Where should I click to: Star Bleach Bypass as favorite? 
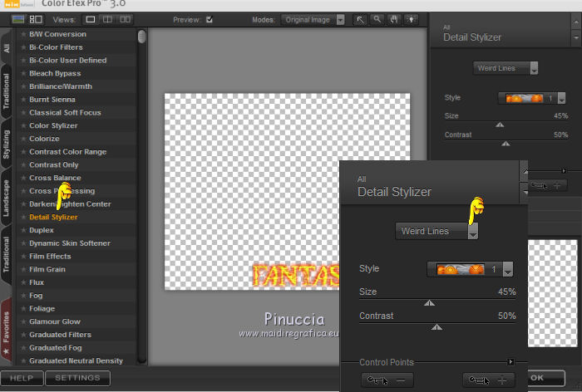pyautogui.click(x=23, y=73)
